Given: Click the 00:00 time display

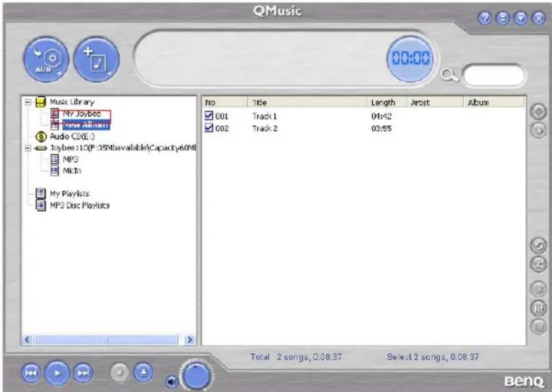Looking at the screenshot, I should [x=411, y=59].
